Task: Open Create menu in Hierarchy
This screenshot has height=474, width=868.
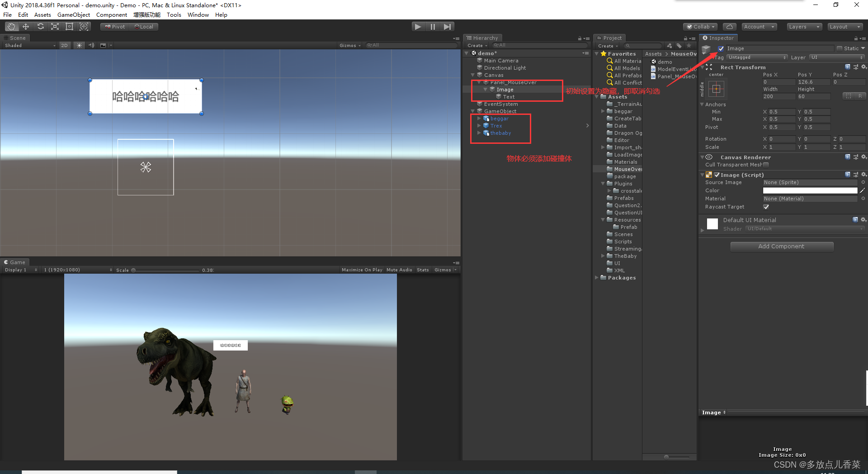Action: 477,46
